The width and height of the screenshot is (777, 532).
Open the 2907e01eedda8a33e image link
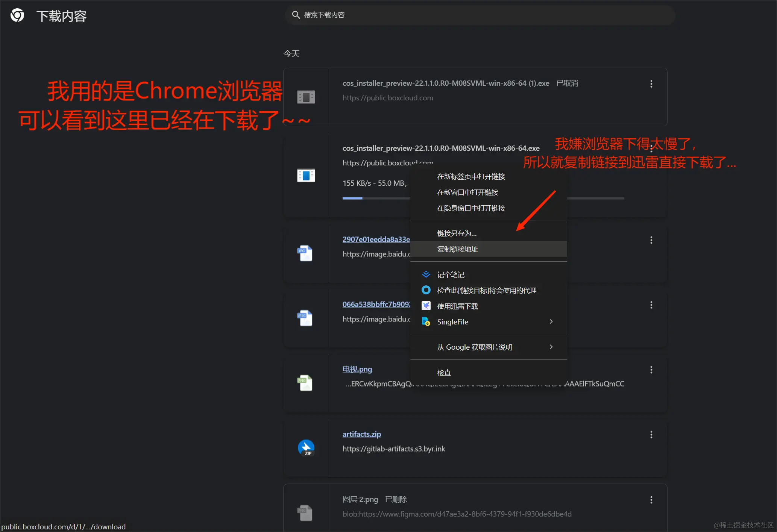pos(375,239)
